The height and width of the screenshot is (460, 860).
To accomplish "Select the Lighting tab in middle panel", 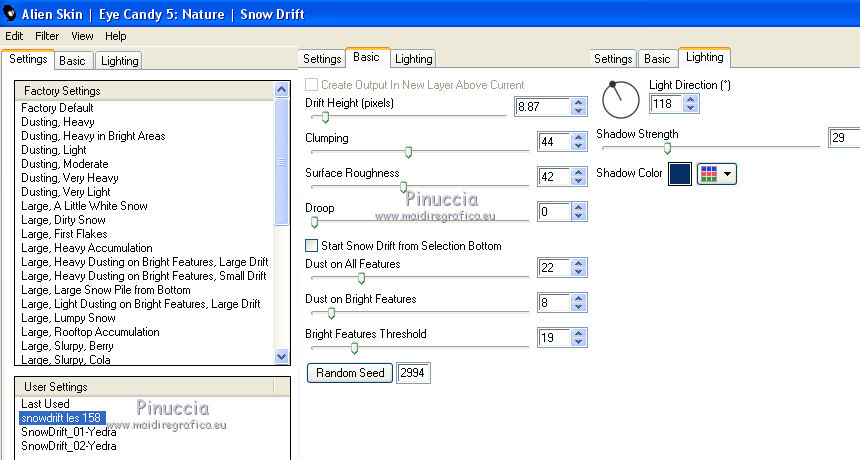I will 414,59.
